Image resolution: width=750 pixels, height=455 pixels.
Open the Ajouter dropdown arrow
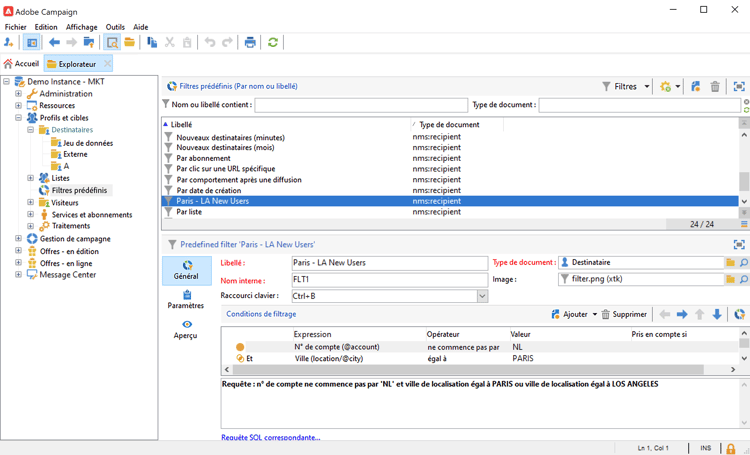pyautogui.click(x=595, y=314)
